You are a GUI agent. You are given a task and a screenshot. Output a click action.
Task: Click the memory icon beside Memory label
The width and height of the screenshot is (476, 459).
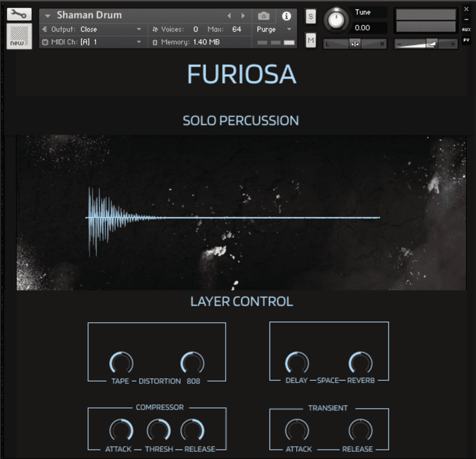(x=155, y=42)
